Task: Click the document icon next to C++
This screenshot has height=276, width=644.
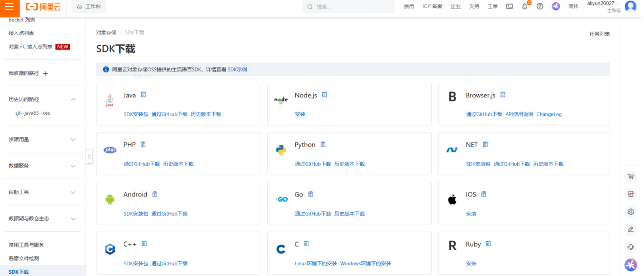Action: point(144,243)
